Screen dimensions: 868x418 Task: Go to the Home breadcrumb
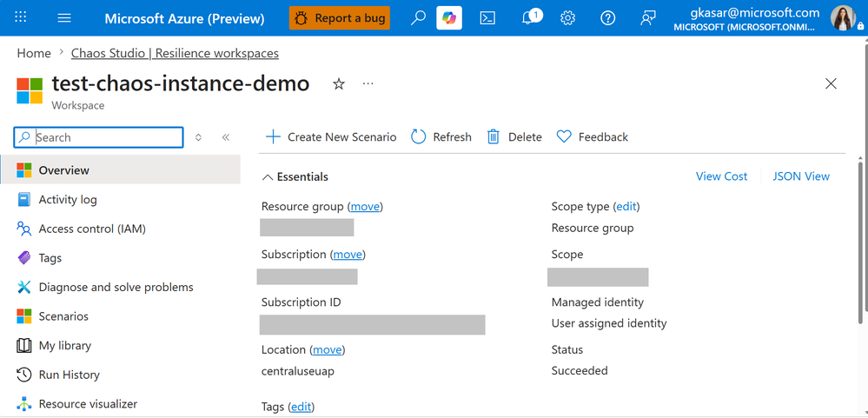34,53
